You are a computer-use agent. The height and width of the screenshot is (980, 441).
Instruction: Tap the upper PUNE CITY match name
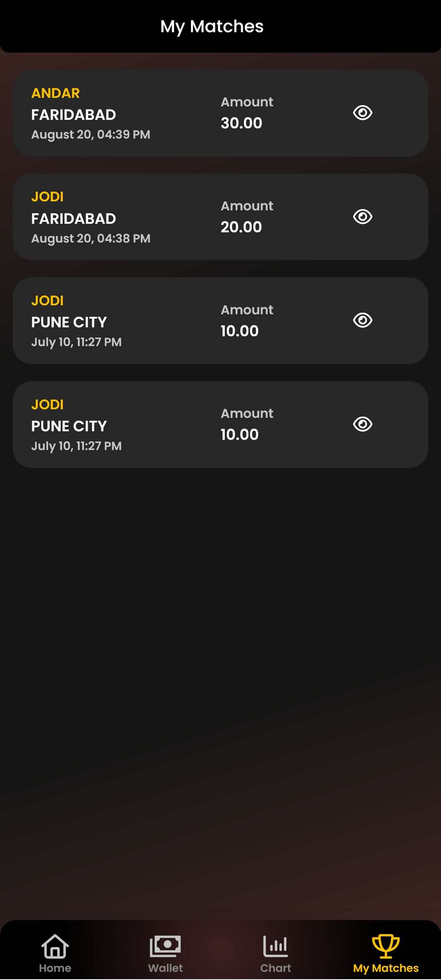pyautogui.click(x=69, y=322)
